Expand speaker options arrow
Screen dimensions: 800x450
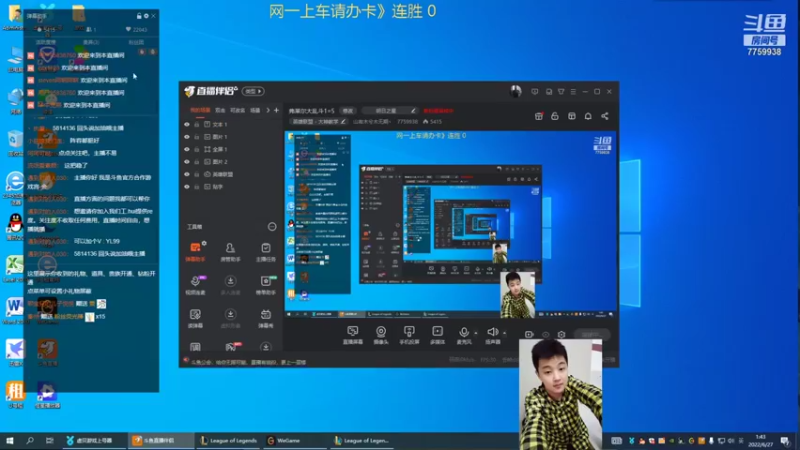505,333
